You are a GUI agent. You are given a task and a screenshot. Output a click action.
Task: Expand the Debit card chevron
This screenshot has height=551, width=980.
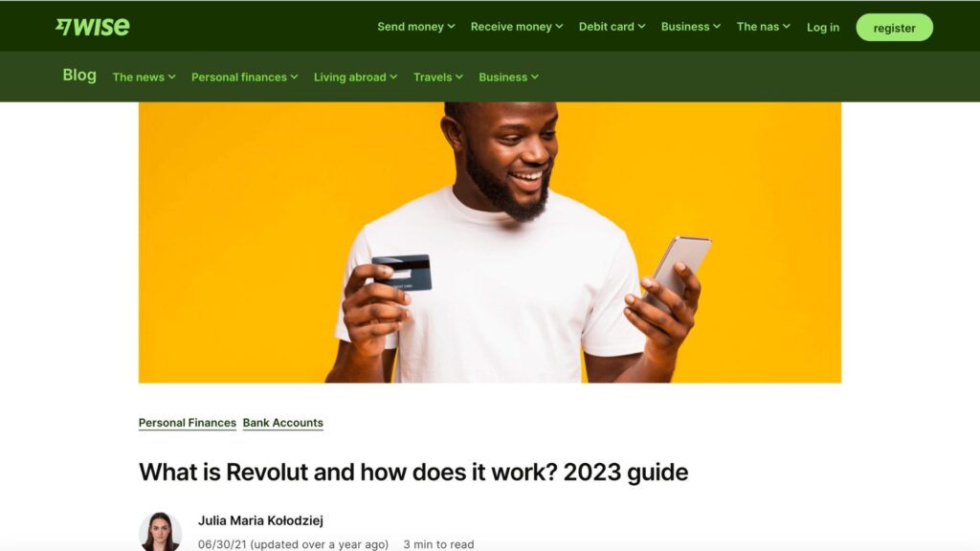(641, 26)
